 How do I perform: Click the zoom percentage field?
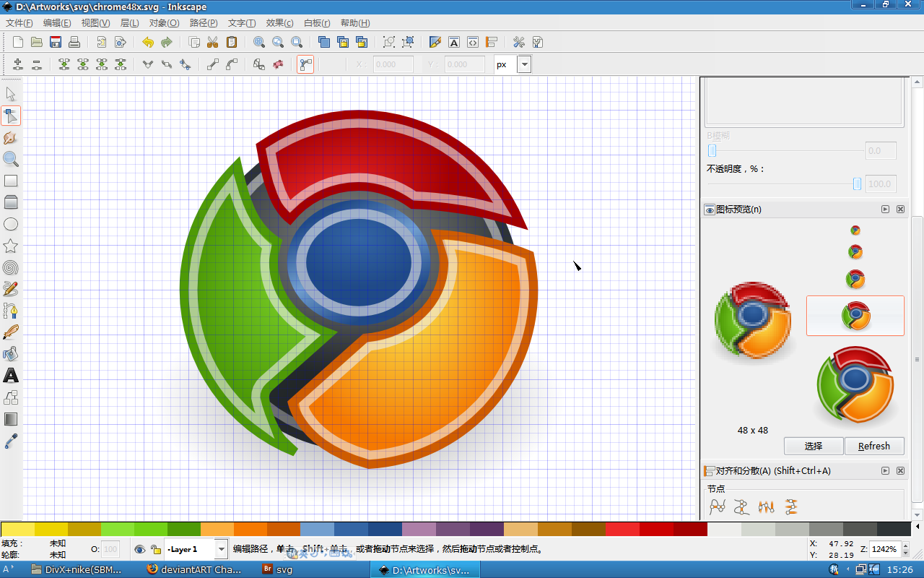click(x=884, y=549)
